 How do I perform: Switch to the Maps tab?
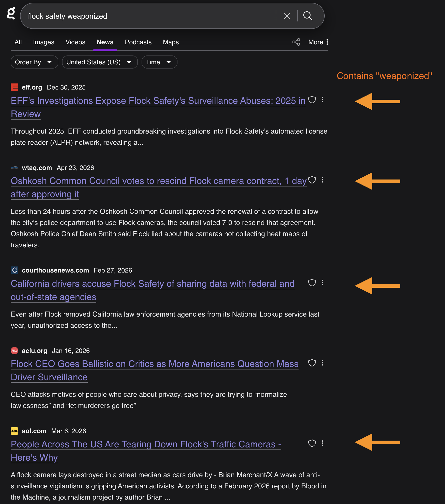(171, 42)
